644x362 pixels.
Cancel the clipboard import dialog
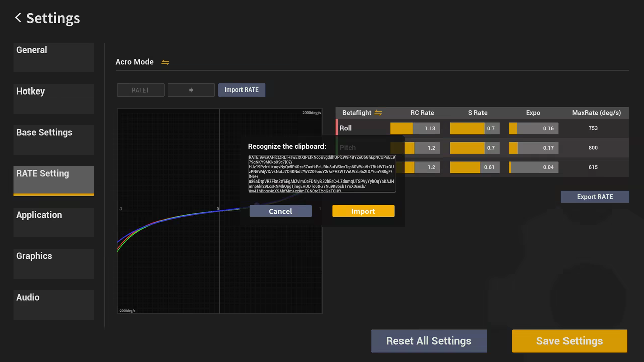280,211
